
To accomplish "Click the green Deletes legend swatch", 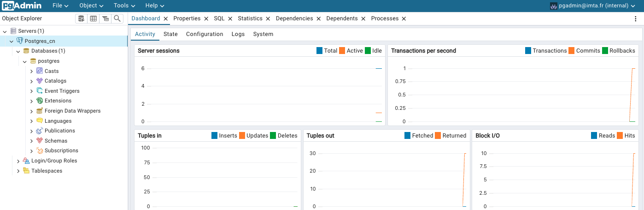I will pyautogui.click(x=273, y=136).
